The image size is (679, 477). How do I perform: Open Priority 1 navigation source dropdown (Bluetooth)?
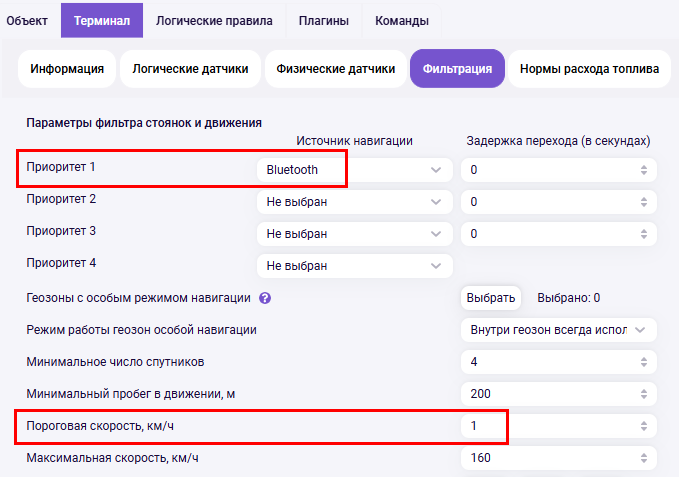[x=355, y=170]
